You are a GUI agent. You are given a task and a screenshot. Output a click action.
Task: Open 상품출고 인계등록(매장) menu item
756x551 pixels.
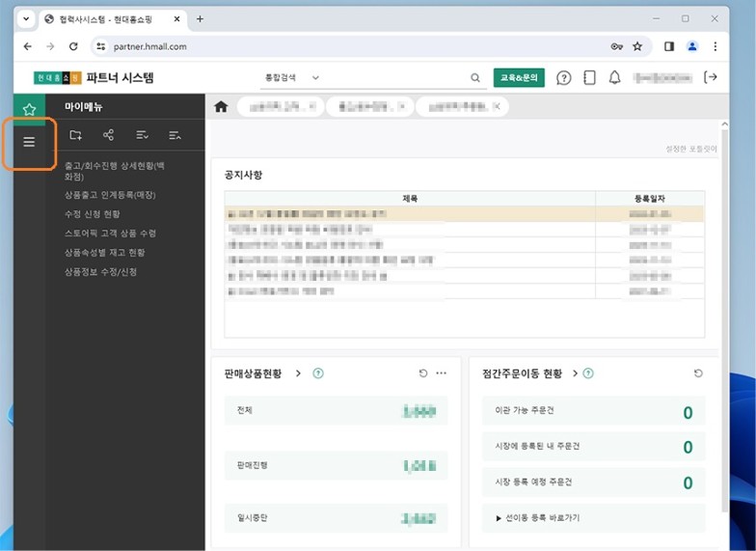pos(110,195)
